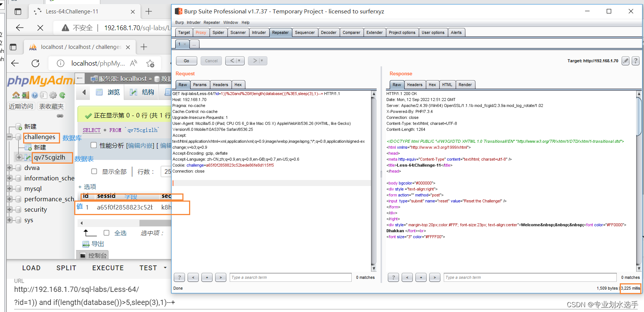Click EXECUTE button in HackBar
Image resolution: width=644 pixels, height=312 pixels.
[108, 268]
